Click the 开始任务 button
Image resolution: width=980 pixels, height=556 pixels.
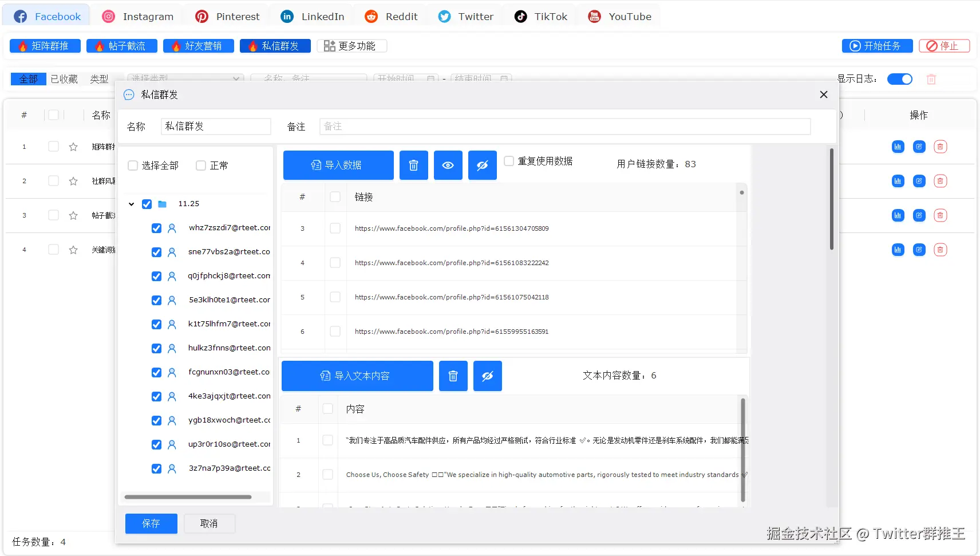(x=876, y=45)
